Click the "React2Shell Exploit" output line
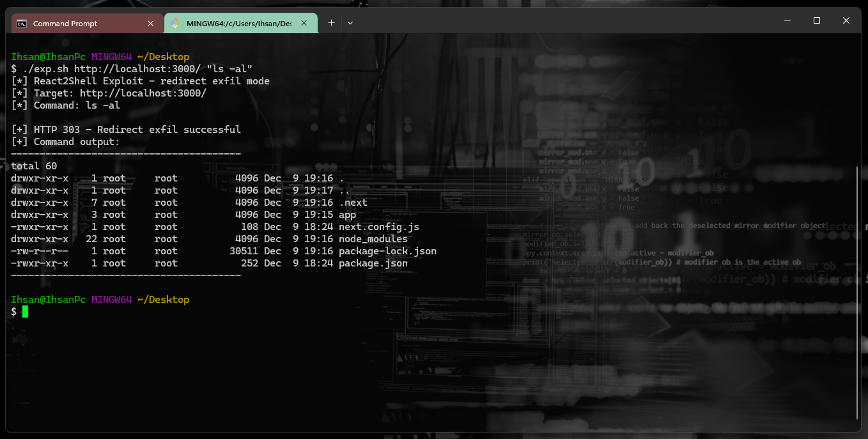The height and width of the screenshot is (439, 868). tap(140, 81)
